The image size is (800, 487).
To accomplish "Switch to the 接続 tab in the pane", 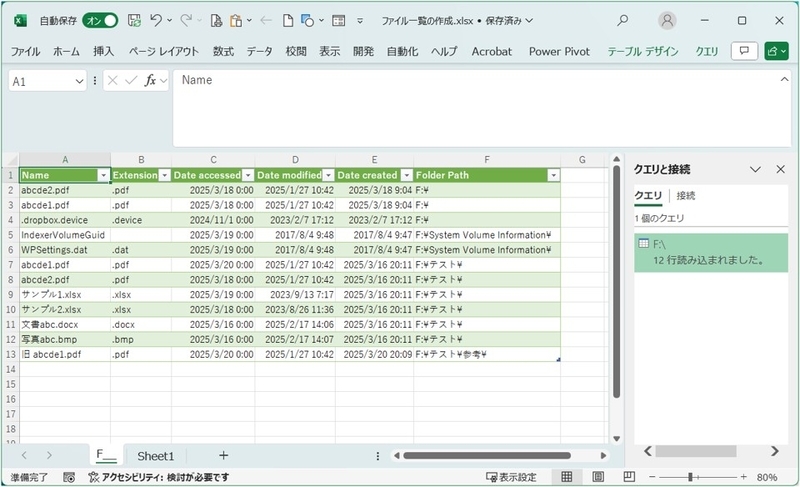I will 686,196.
